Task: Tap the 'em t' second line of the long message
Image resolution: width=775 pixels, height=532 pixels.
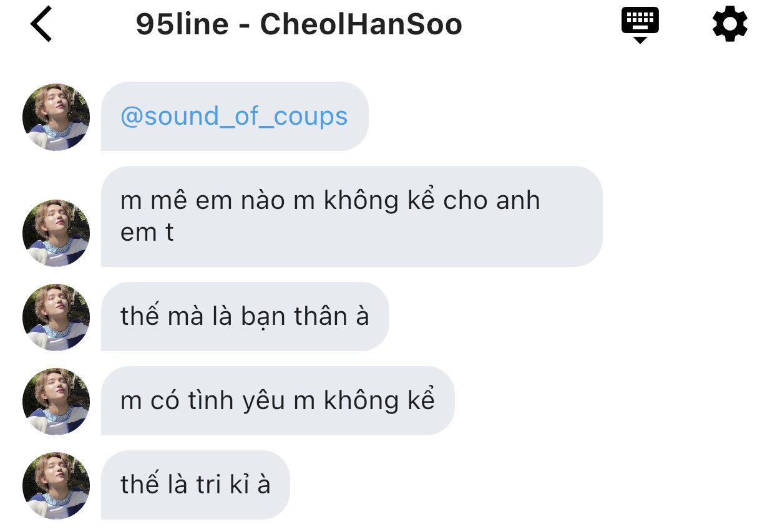Action: pyautogui.click(x=147, y=233)
